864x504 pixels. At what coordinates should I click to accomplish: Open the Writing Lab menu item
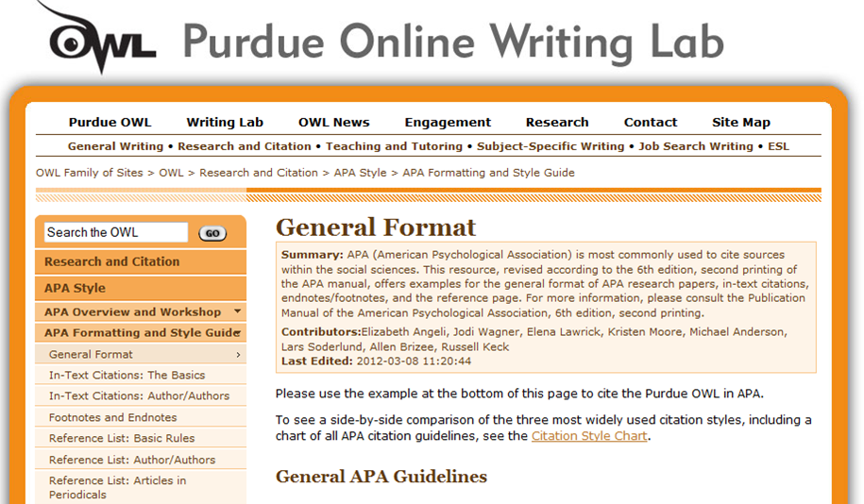(225, 123)
